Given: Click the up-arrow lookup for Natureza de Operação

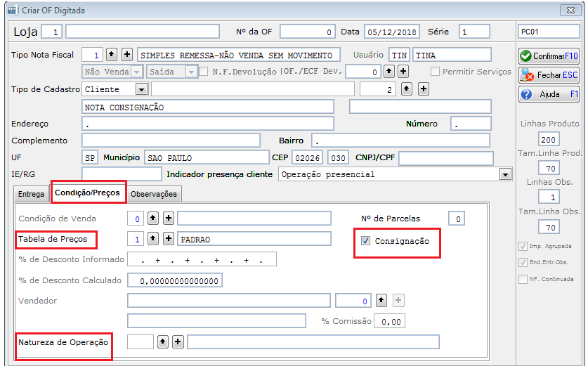Looking at the screenshot, I should point(162,341).
